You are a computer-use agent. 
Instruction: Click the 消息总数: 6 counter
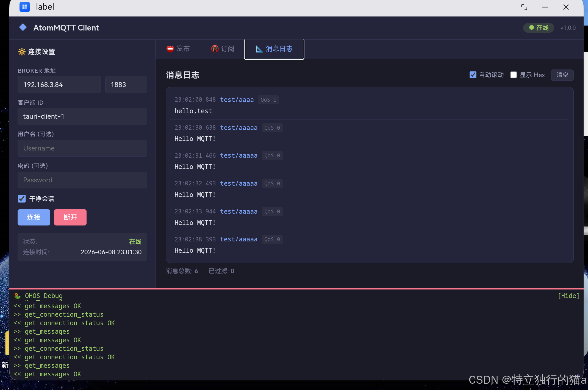tap(182, 271)
